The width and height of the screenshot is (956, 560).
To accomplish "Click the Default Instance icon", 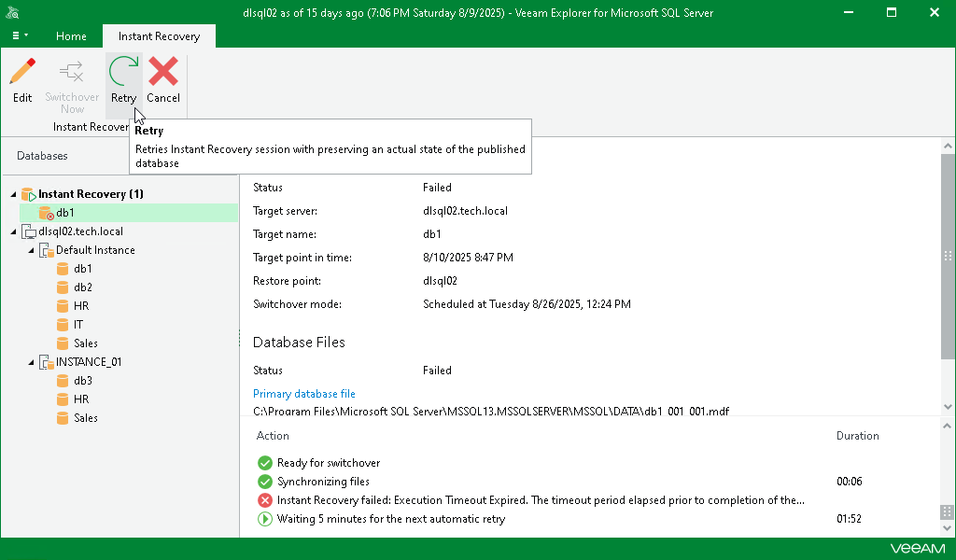I will (46, 250).
